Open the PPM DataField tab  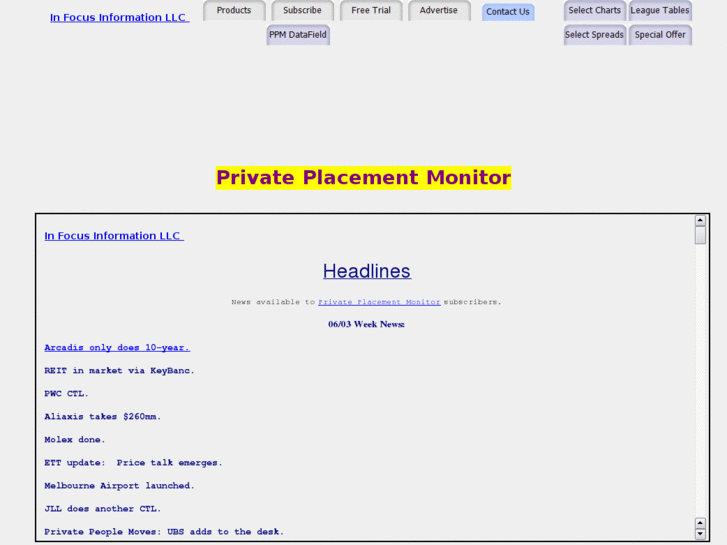[x=298, y=35]
